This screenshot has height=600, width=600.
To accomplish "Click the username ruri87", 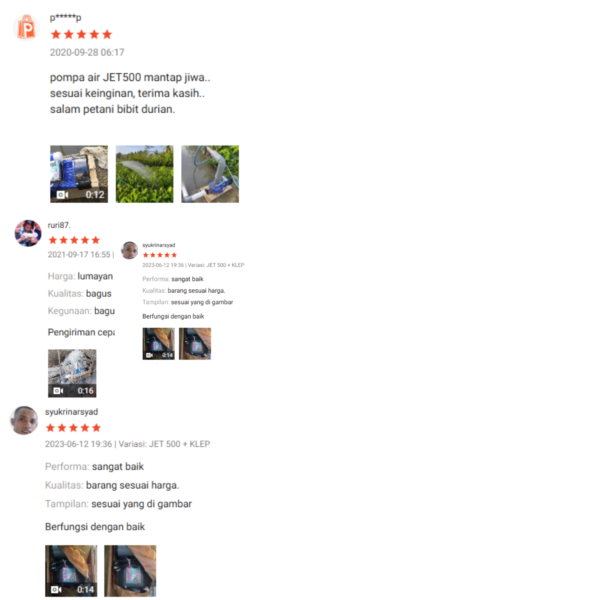I will tap(59, 225).
